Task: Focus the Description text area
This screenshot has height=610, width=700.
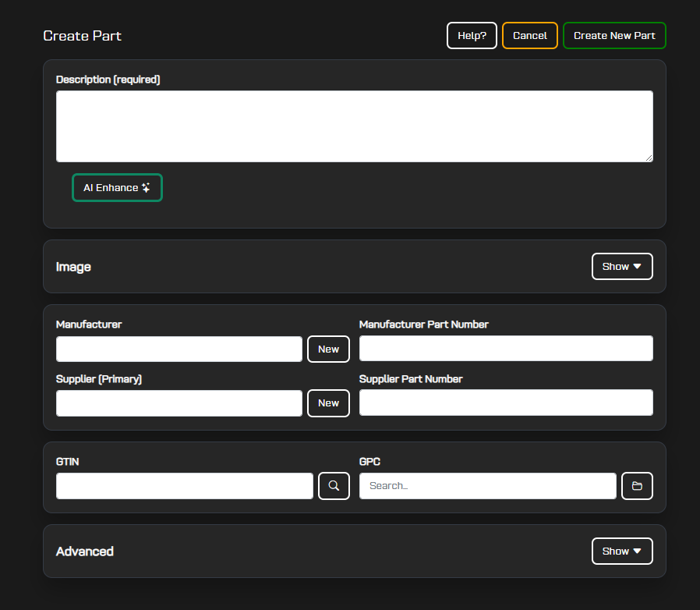Action: click(x=355, y=126)
